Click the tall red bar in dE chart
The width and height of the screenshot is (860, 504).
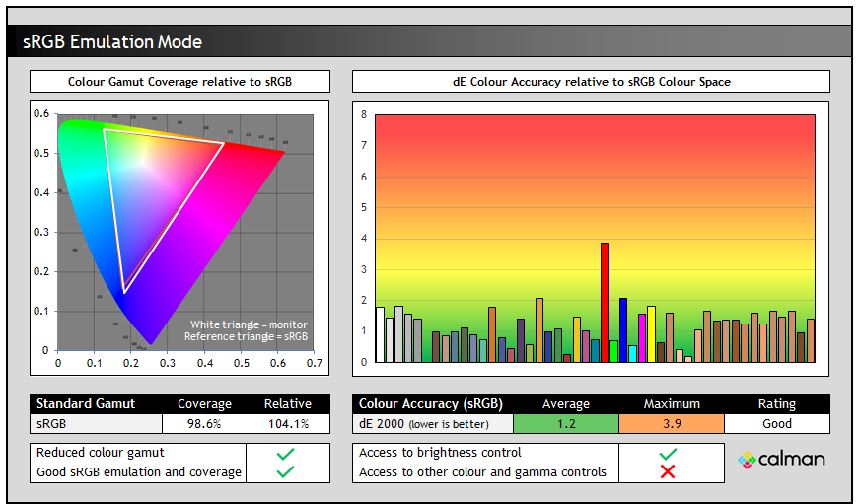pyautogui.click(x=605, y=302)
